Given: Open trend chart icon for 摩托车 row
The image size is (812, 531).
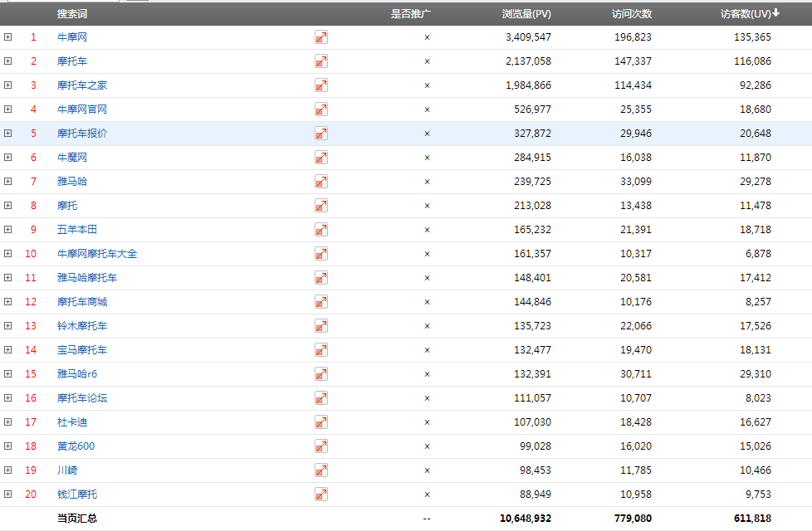Looking at the screenshot, I should pyautogui.click(x=321, y=61).
